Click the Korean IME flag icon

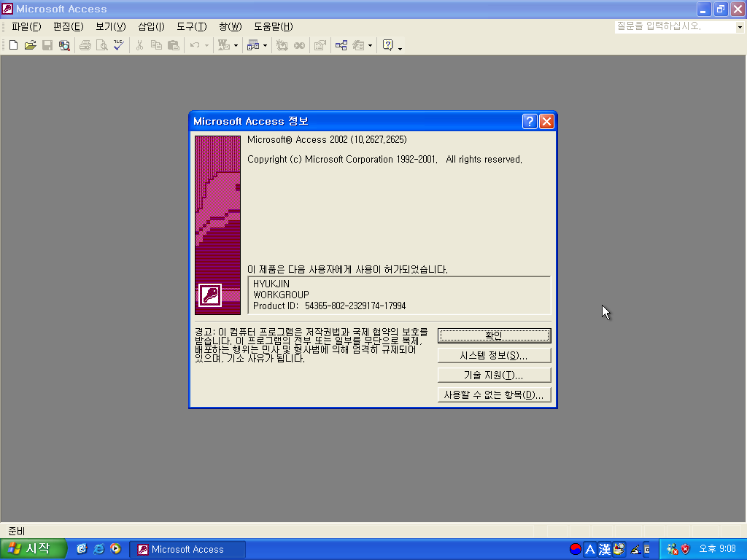pos(576,550)
